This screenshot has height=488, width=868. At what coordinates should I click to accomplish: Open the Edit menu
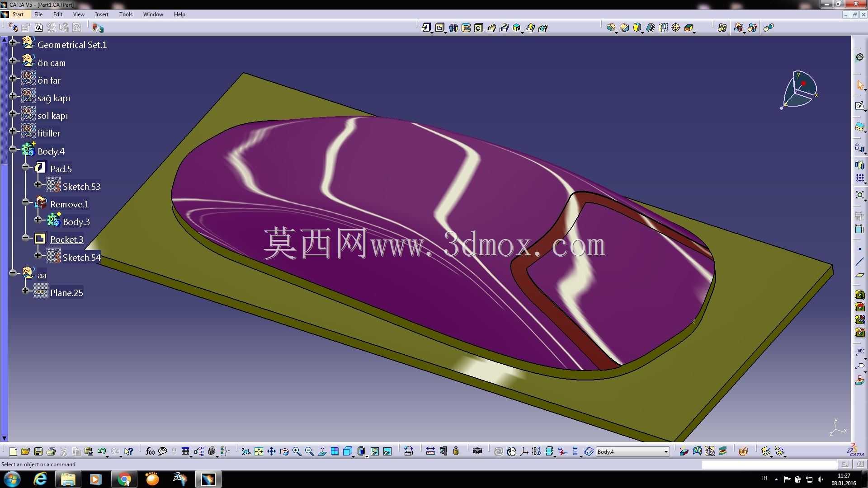58,14
